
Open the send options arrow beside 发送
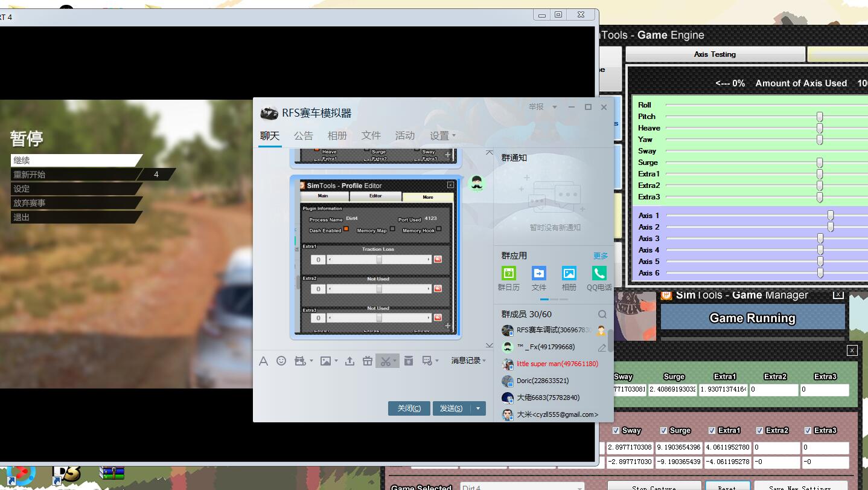[477, 408]
